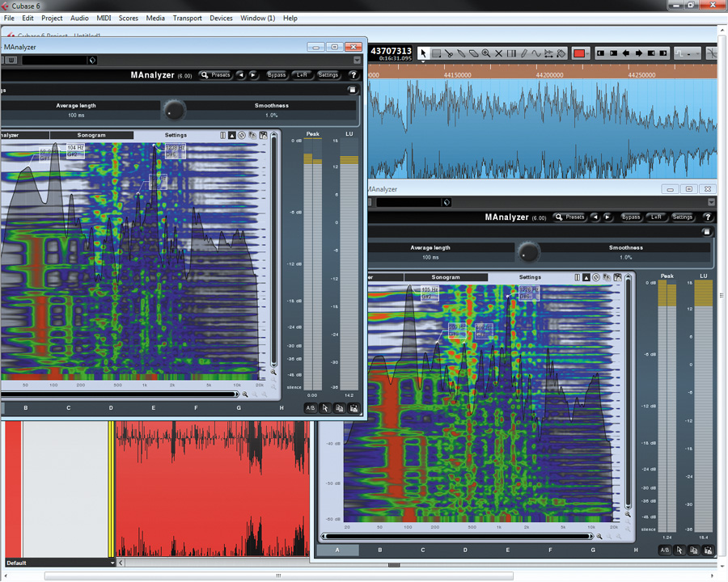728x582 pixels.
Task: Expand the Default dropdown at bottom left
Action: click(112, 562)
